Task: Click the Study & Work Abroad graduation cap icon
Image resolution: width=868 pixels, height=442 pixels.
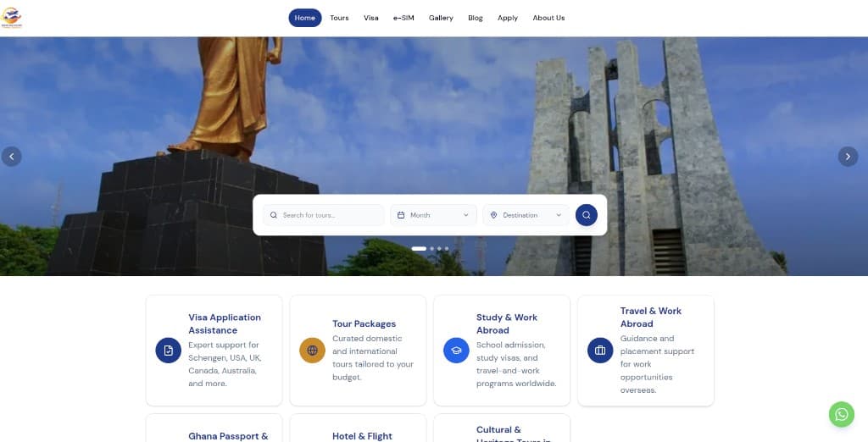Action: (456, 351)
